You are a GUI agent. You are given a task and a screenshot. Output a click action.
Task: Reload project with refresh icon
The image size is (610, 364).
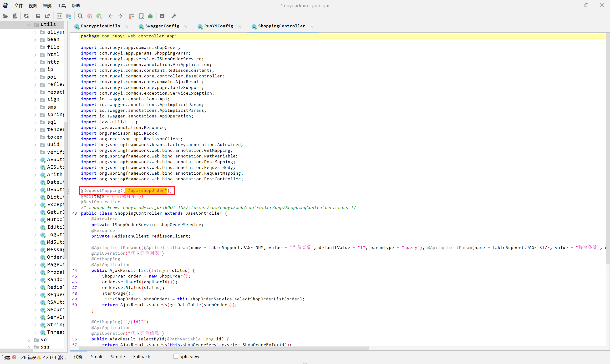pyautogui.click(x=26, y=16)
